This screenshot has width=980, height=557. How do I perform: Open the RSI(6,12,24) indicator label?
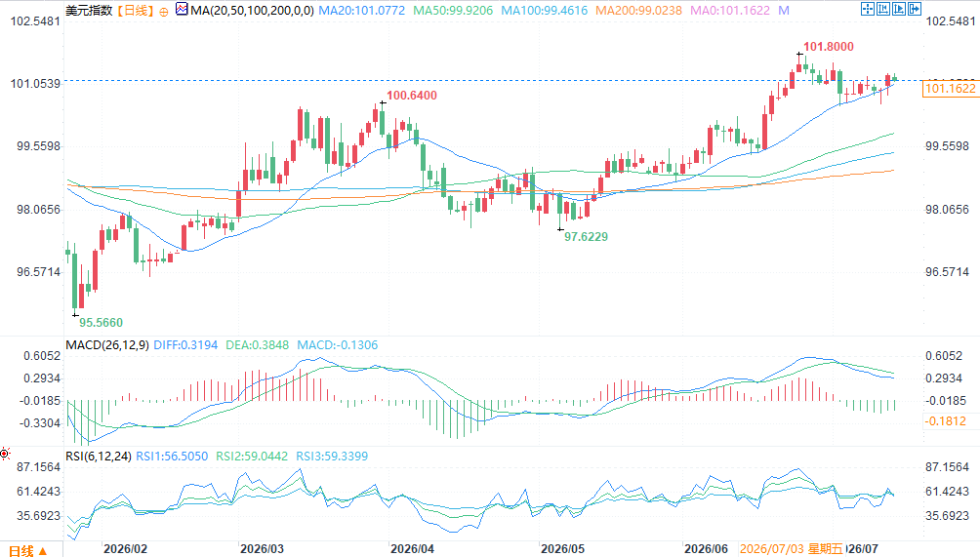click(x=99, y=457)
